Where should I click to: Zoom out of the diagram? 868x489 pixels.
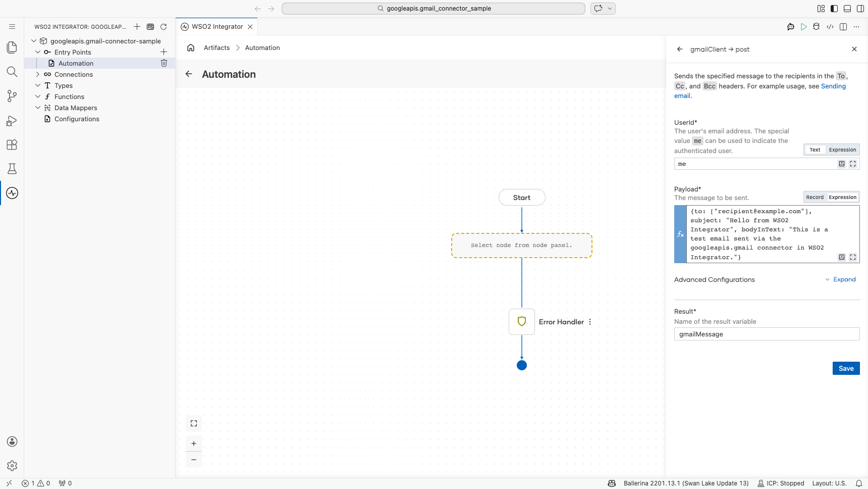(194, 460)
